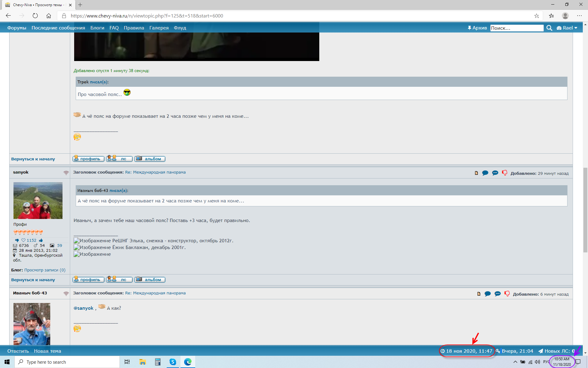Open Последние сообщения in the nav bar
This screenshot has width=588, height=368.
[58, 28]
